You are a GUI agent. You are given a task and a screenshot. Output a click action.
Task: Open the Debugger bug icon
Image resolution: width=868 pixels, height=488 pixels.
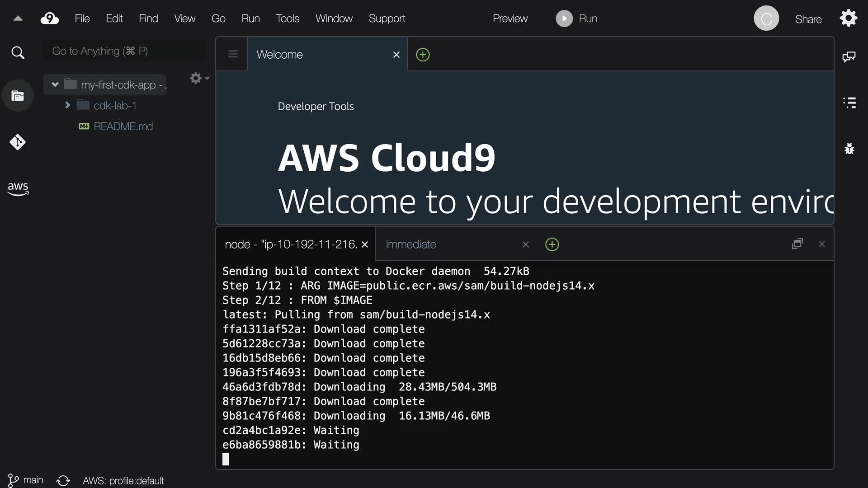[x=849, y=149]
